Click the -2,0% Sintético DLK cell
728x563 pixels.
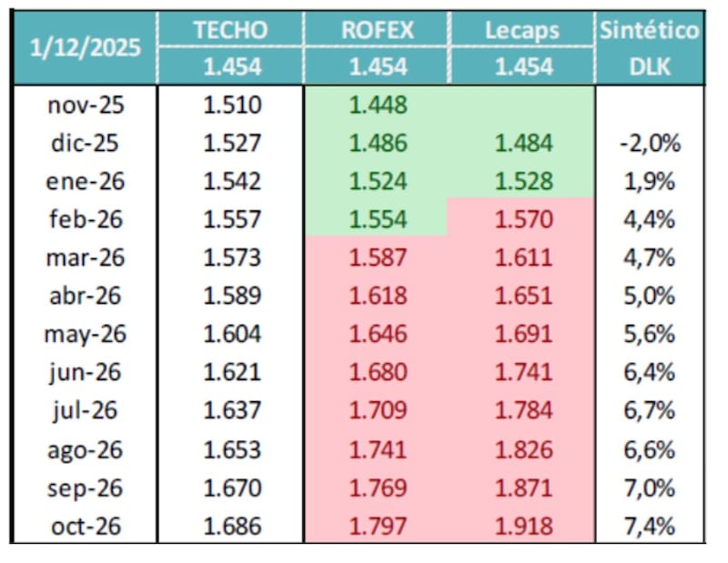pos(650,144)
